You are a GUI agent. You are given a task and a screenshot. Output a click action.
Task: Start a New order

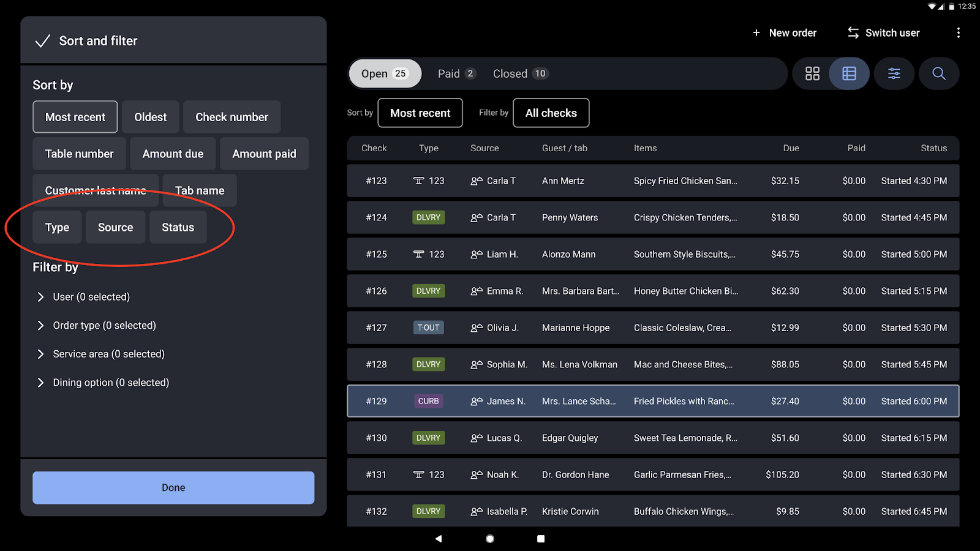[785, 33]
